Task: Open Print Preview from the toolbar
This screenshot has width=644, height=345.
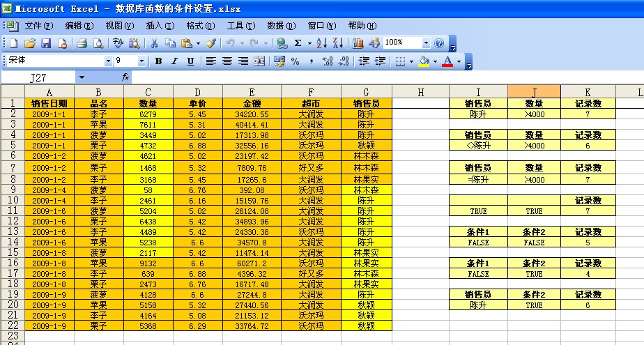Action: (98, 43)
